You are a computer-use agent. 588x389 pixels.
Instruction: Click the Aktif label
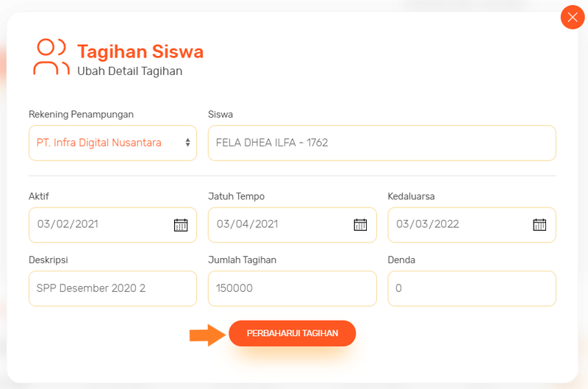tap(39, 196)
